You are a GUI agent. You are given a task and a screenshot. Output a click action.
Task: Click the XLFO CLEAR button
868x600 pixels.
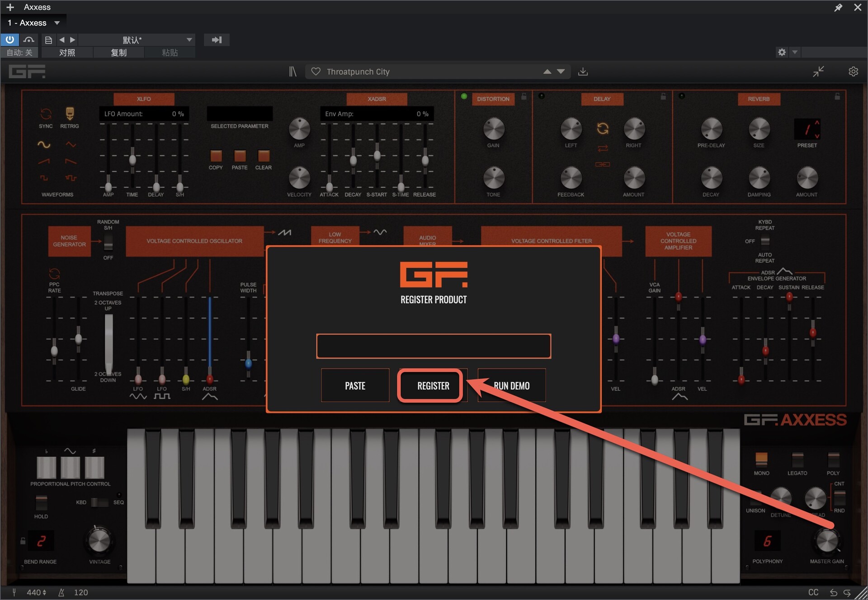point(264,156)
